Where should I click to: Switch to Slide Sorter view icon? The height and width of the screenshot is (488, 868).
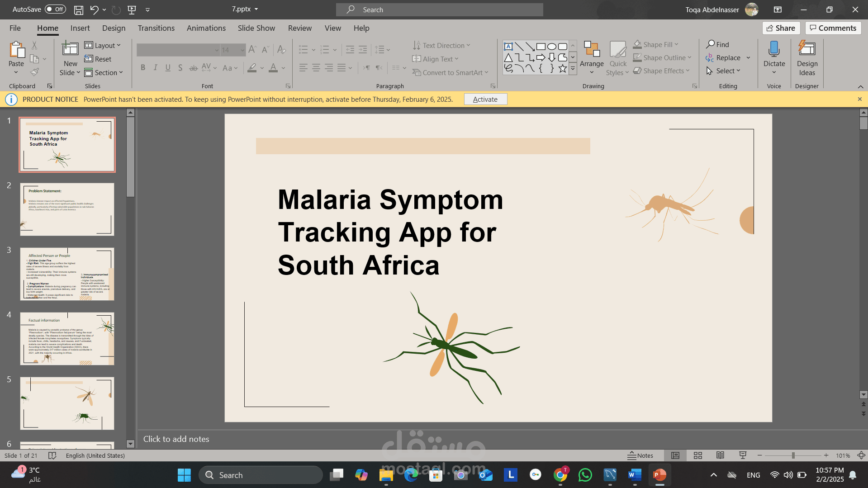[698, 455]
